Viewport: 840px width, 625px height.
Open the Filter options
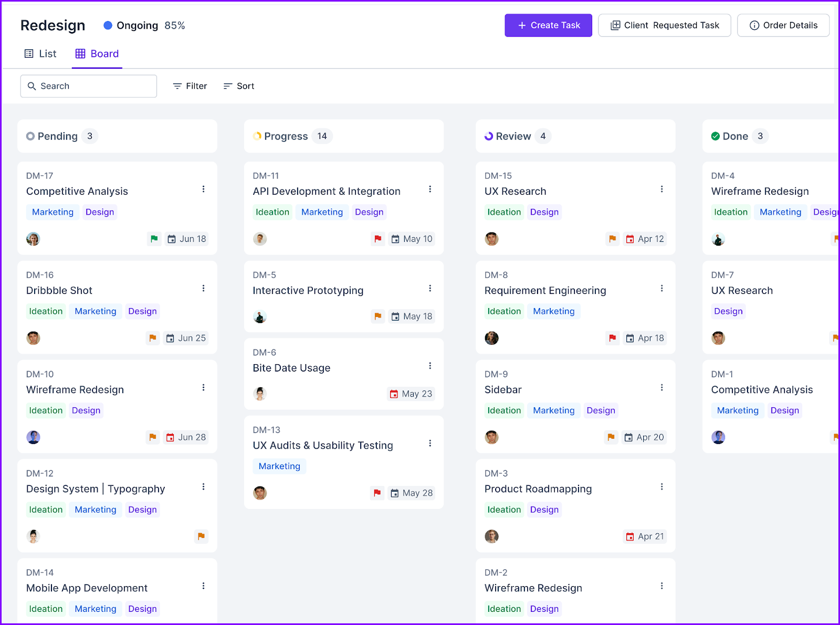pyautogui.click(x=190, y=86)
